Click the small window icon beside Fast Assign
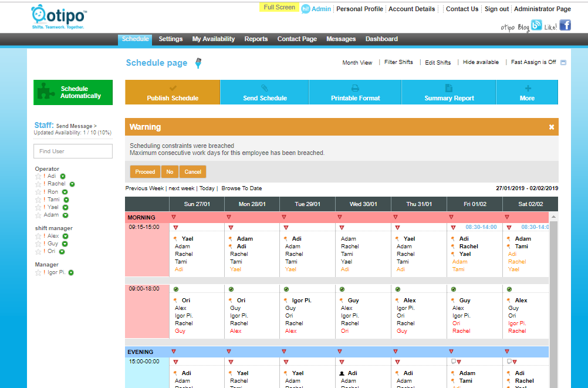588x388 pixels. click(563, 63)
